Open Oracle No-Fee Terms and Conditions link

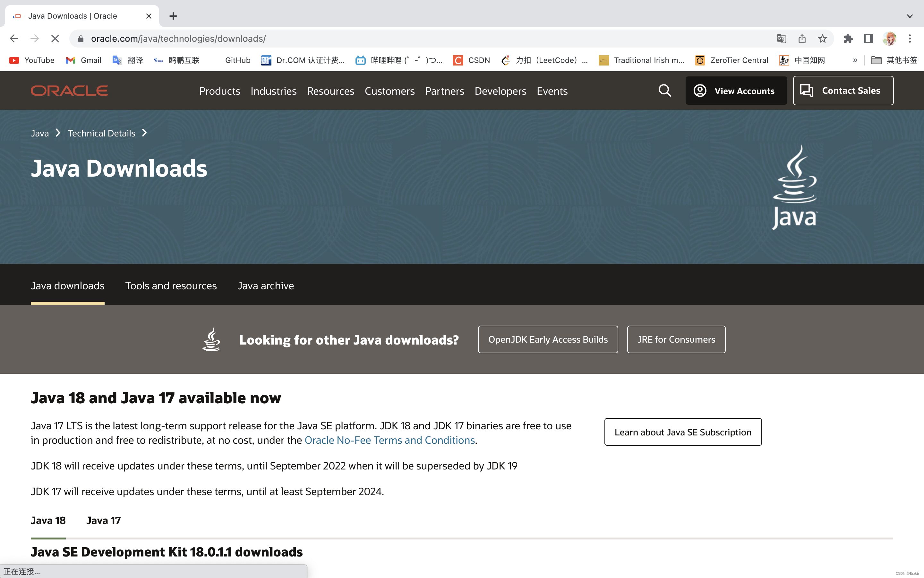pos(389,440)
